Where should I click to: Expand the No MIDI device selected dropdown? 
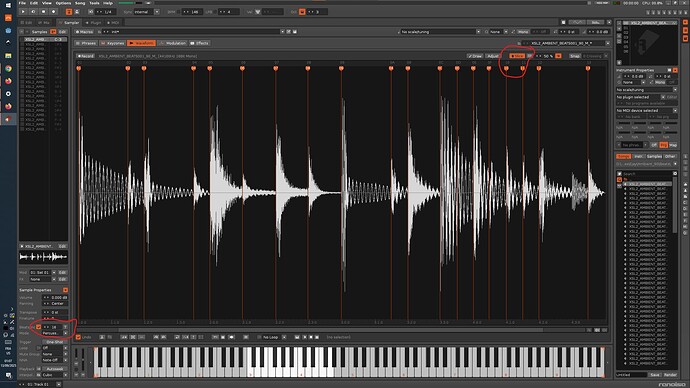[646, 110]
